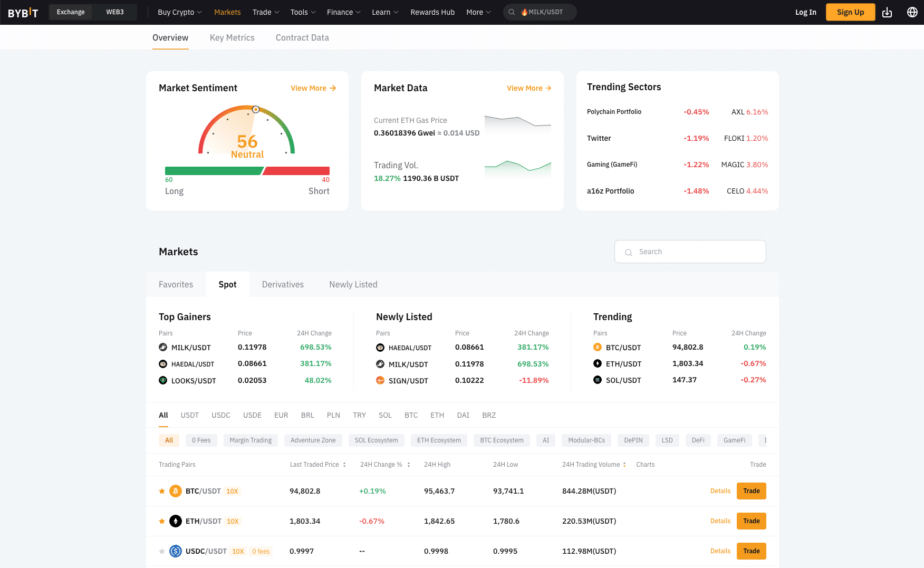Open View More in Market Data
Viewport: 924px width, 568px height.
(x=529, y=88)
